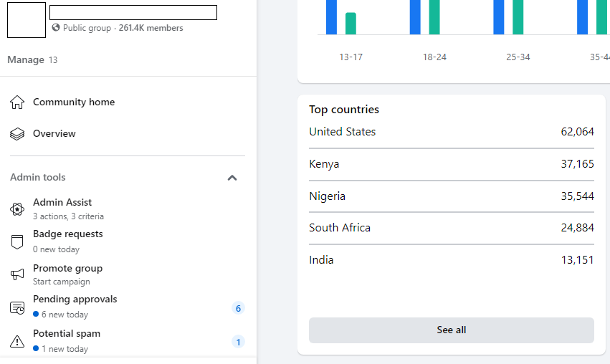
Task: Click the Start campaign subtitle
Action: 62,282
